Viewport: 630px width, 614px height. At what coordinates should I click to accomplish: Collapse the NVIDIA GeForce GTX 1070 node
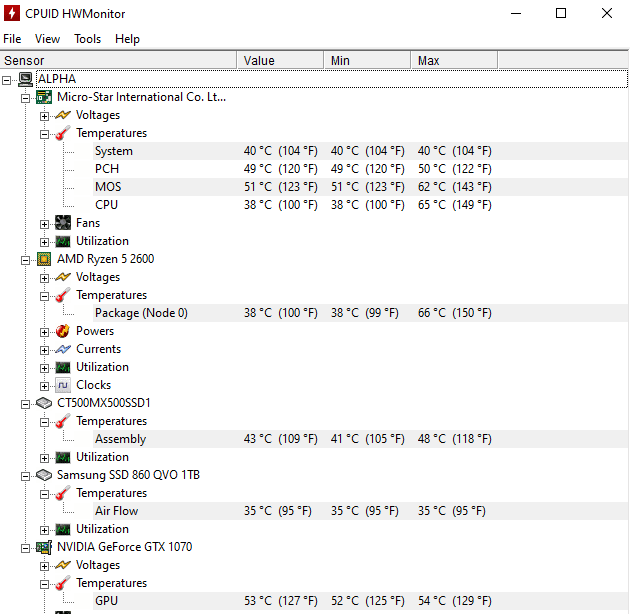click(25, 548)
